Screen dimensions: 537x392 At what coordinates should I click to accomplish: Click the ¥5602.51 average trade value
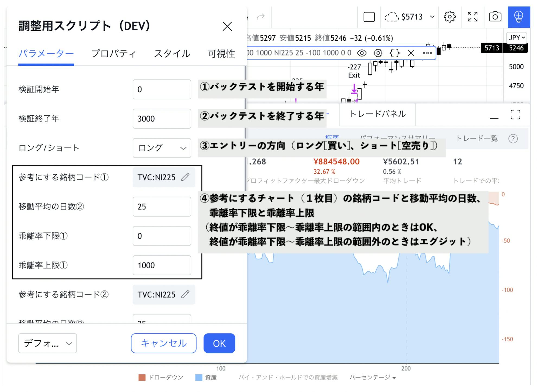(x=401, y=162)
